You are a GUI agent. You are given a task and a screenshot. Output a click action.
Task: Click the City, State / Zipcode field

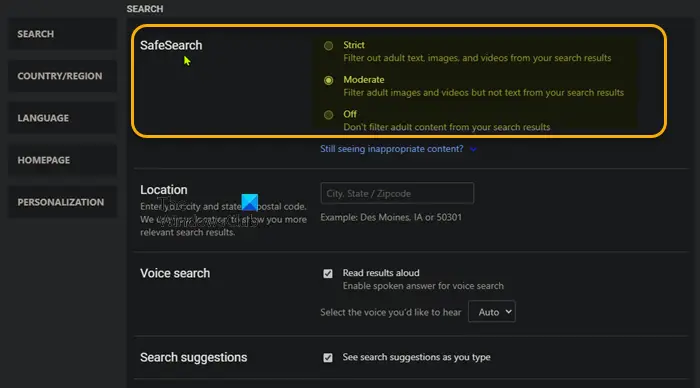[x=397, y=193]
